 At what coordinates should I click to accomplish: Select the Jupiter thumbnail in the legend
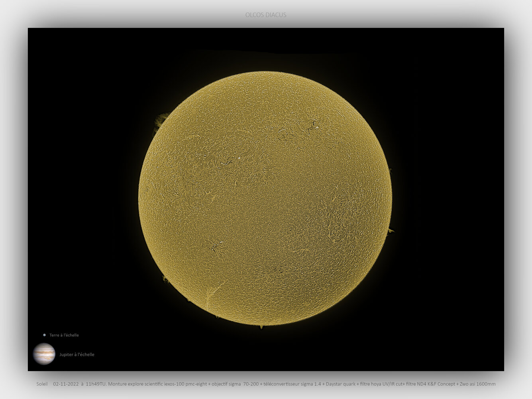[44, 354]
